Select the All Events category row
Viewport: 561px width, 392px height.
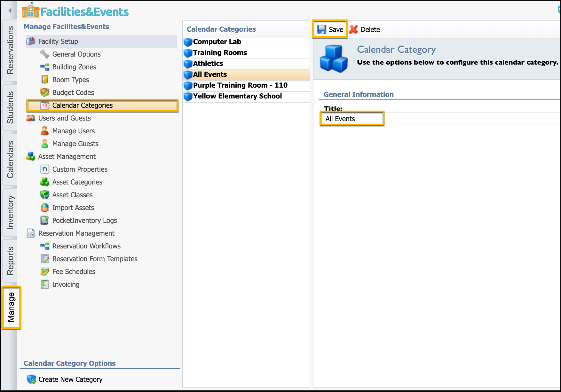click(x=246, y=74)
